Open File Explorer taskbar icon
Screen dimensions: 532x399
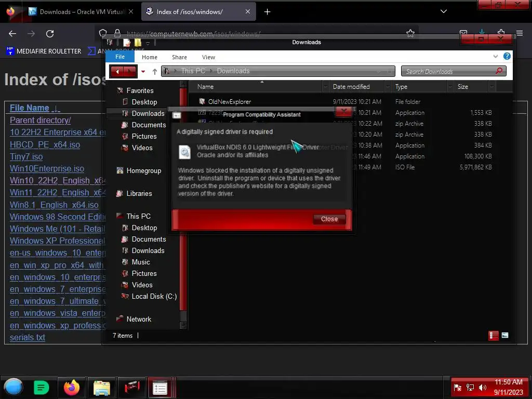coord(101,388)
